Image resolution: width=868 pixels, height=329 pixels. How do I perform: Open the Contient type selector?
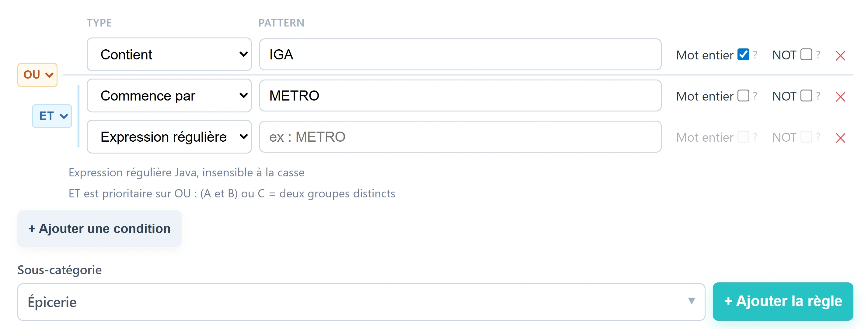click(169, 54)
